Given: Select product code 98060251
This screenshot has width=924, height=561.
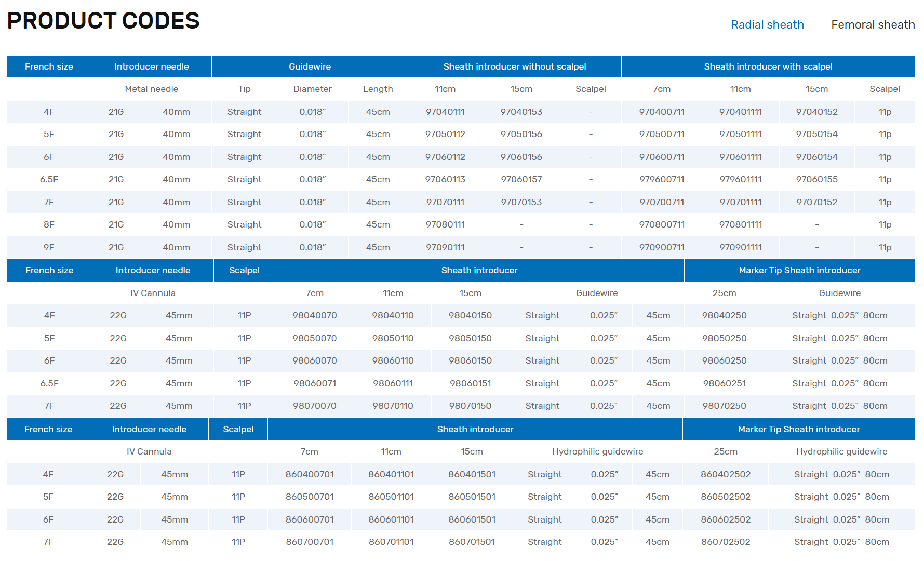Looking at the screenshot, I should pos(724,383).
